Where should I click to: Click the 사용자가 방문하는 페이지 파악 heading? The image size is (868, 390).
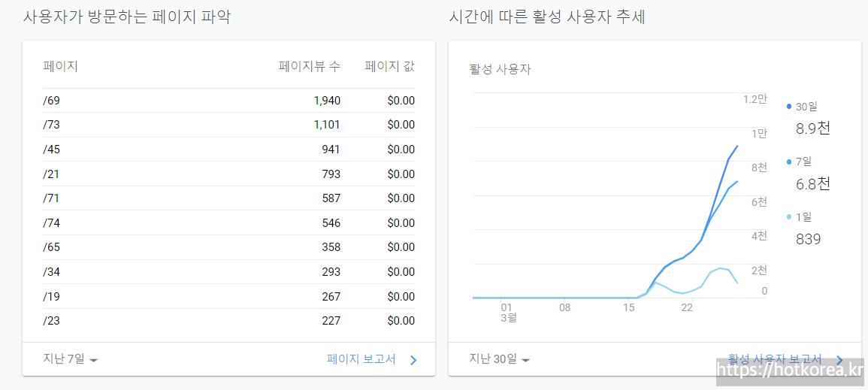[127, 17]
